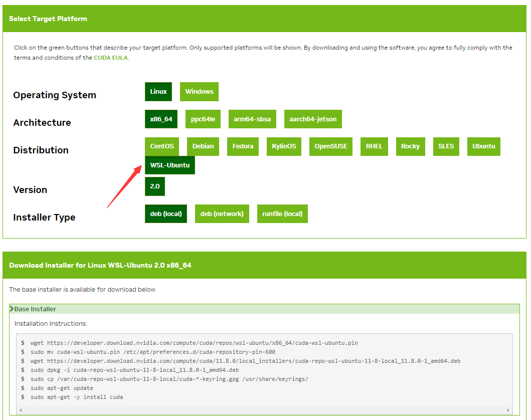Choose Windows as operating system
531x420 pixels.
coord(199,92)
